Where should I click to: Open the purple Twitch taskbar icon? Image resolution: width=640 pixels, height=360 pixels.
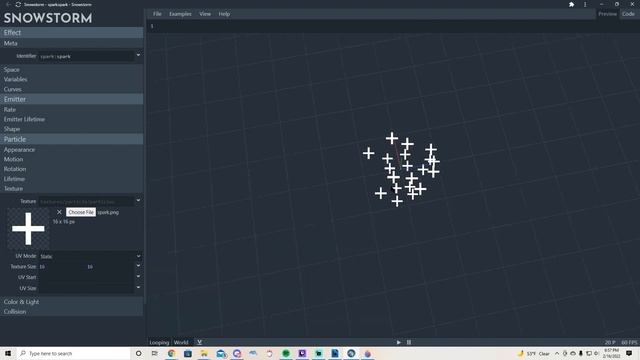click(x=302, y=353)
